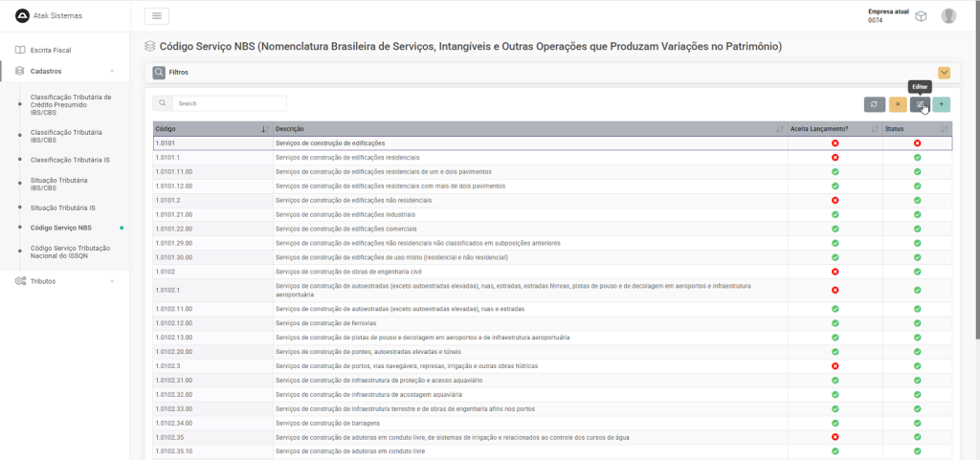980x460 pixels.
Task: Click the refresh table button
Action: point(874,104)
